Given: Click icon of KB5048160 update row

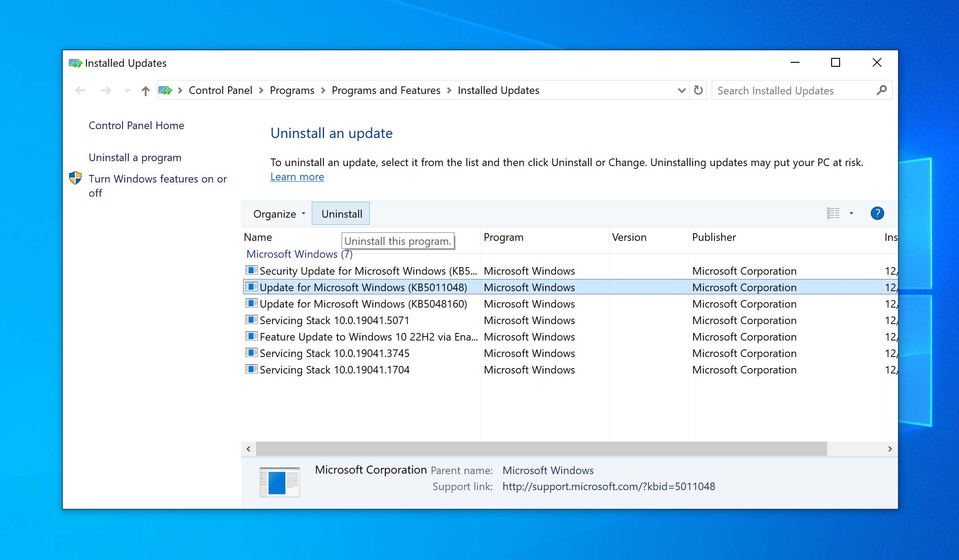Looking at the screenshot, I should [251, 303].
